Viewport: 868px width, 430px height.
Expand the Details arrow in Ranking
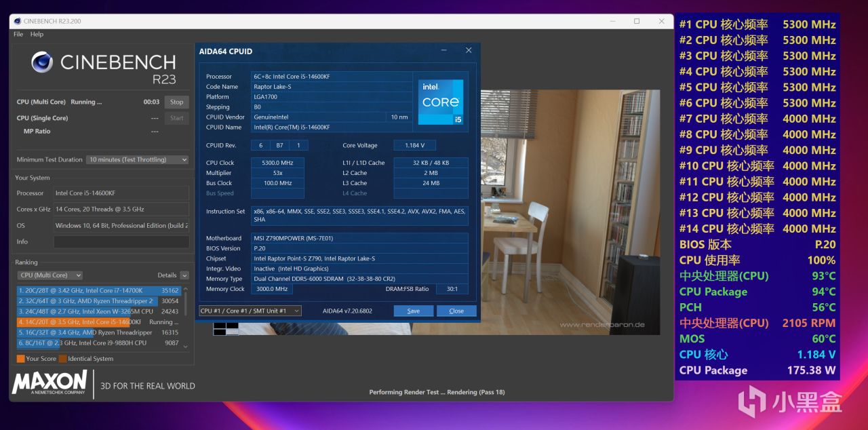pyautogui.click(x=184, y=275)
